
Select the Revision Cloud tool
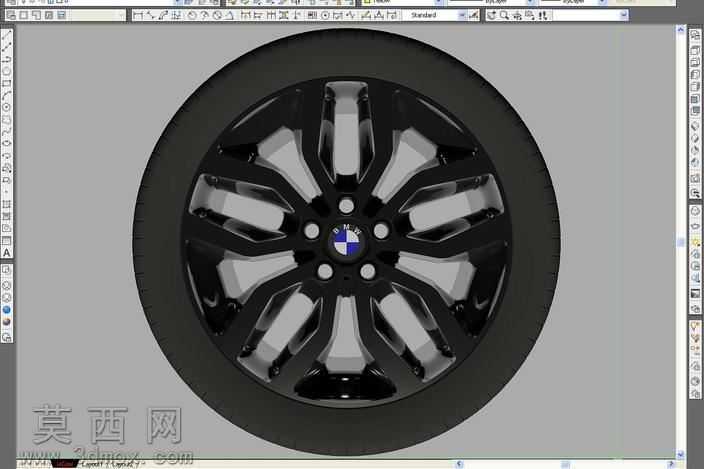[x=6, y=119]
